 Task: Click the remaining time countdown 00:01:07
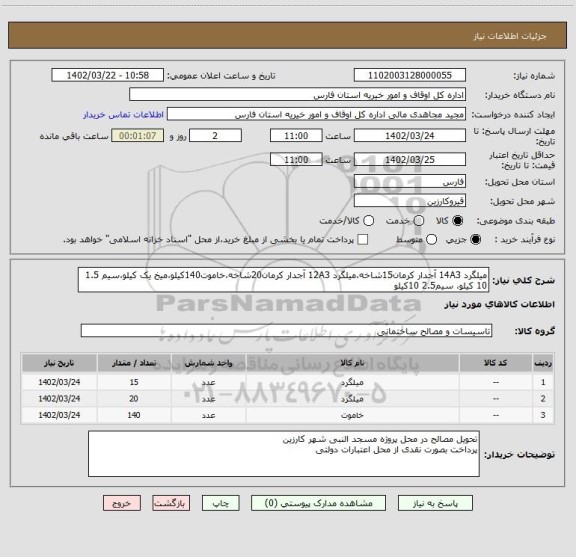[x=138, y=136]
